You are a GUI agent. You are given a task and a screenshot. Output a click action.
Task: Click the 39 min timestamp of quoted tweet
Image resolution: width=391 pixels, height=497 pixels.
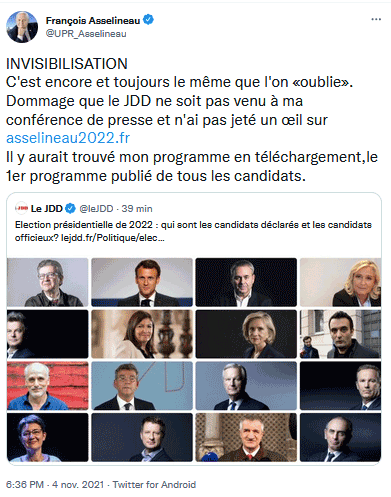tap(137, 209)
